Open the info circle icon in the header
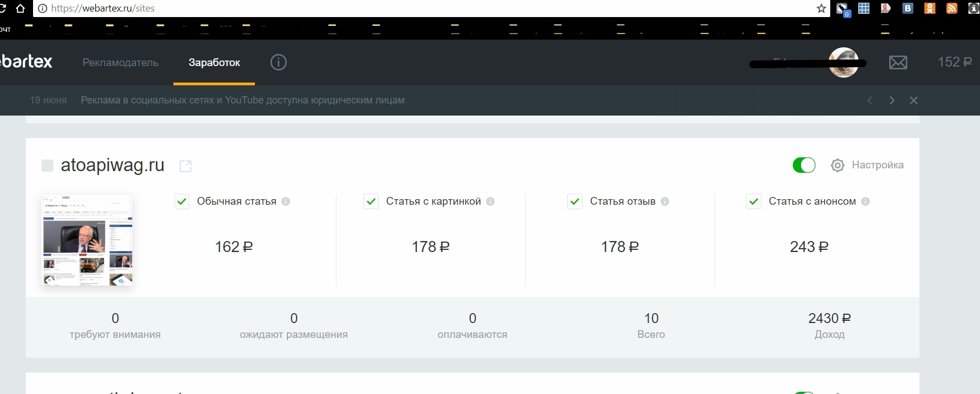 [279, 62]
